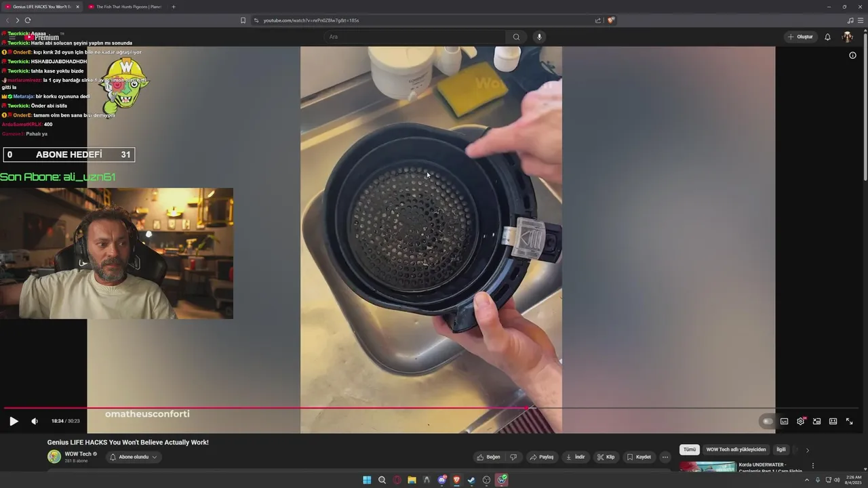Enable theater mode in the player

point(833,421)
